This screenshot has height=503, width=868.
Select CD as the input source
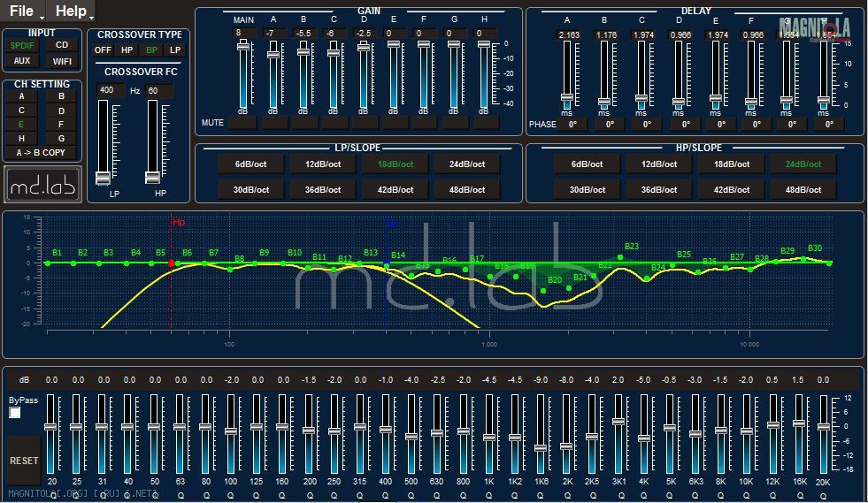[x=61, y=45]
